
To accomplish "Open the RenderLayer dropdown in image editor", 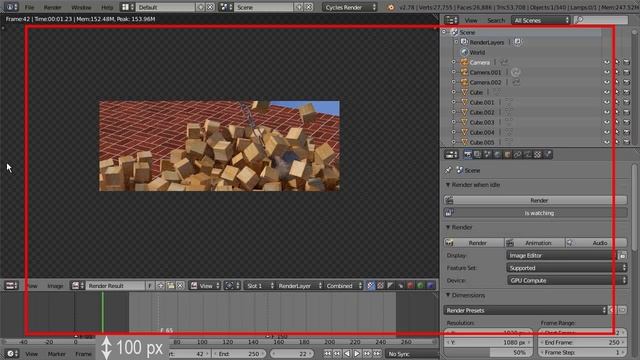I will coord(300,286).
